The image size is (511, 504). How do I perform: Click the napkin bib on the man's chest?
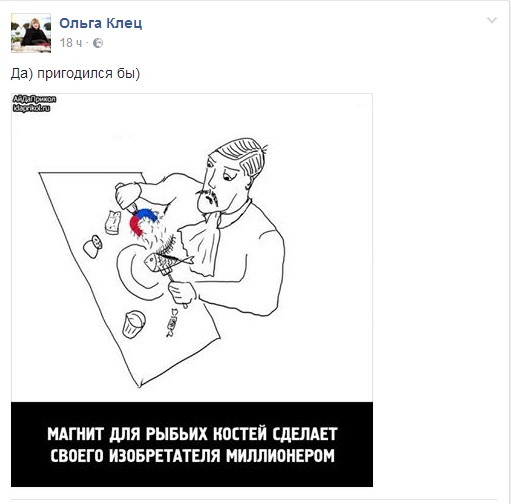point(200,243)
